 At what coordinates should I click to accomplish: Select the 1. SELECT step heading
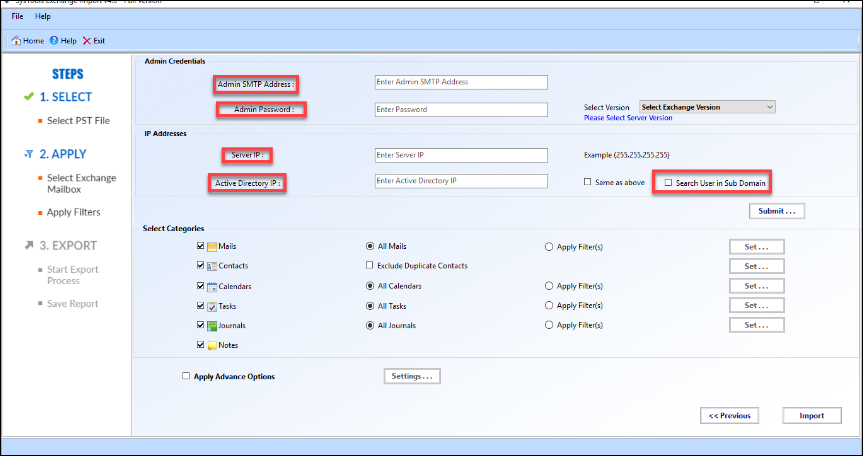[x=65, y=97]
